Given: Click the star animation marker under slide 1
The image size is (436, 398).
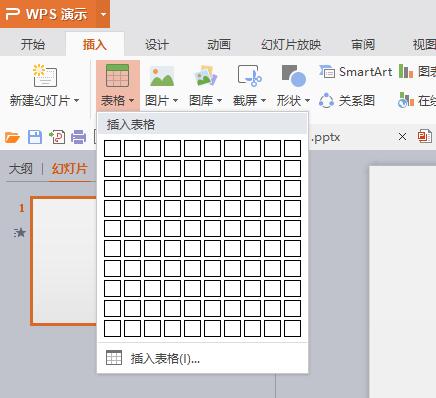Looking at the screenshot, I should pyautogui.click(x=20, y=232).
